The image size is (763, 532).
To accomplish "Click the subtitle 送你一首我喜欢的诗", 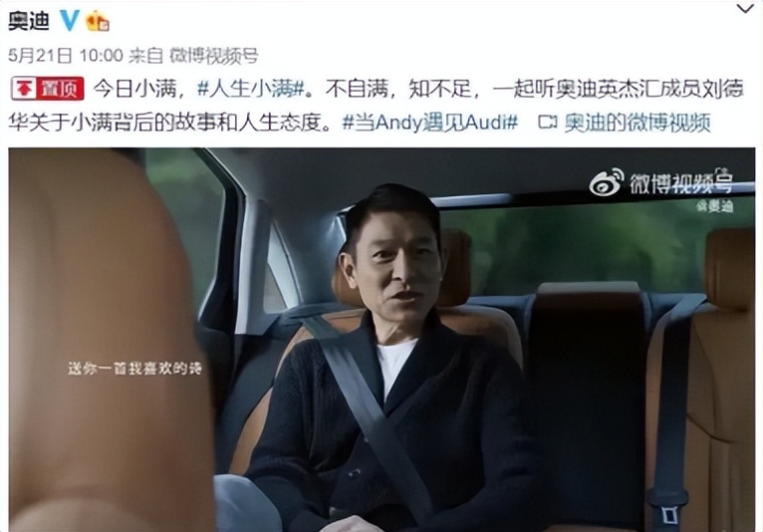I will 134,369.
